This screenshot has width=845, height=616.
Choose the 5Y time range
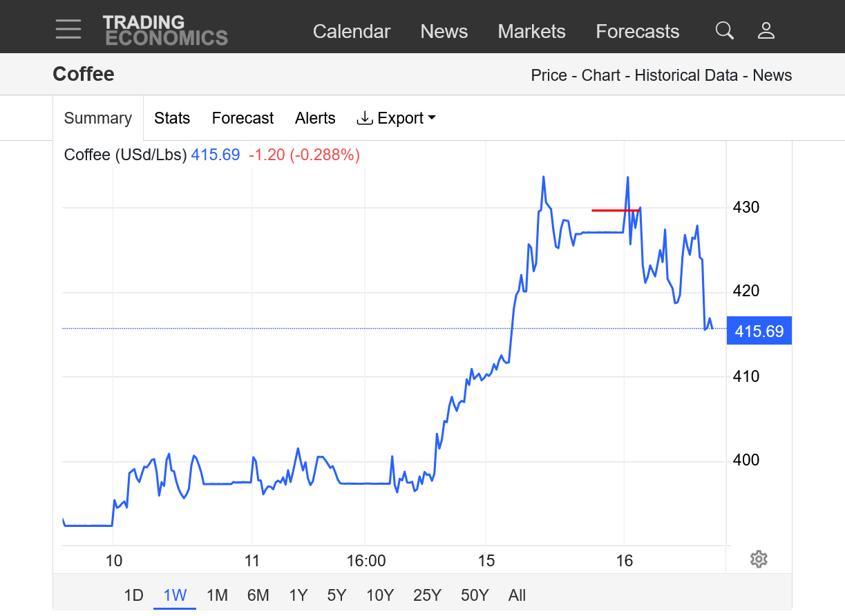point(336,595)
